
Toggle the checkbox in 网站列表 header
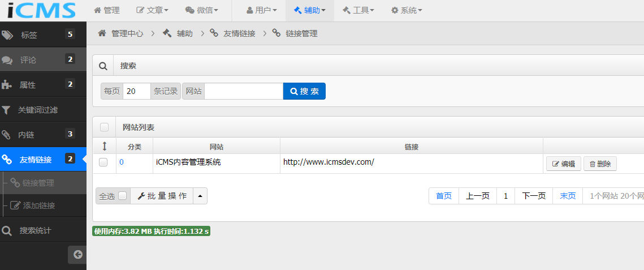click(x=105, y=127)
